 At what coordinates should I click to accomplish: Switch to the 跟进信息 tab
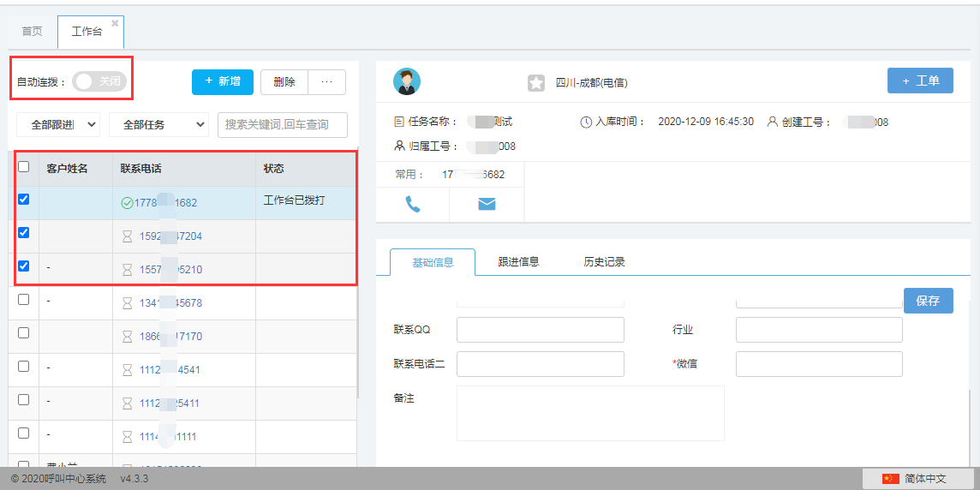pos(518,262)
